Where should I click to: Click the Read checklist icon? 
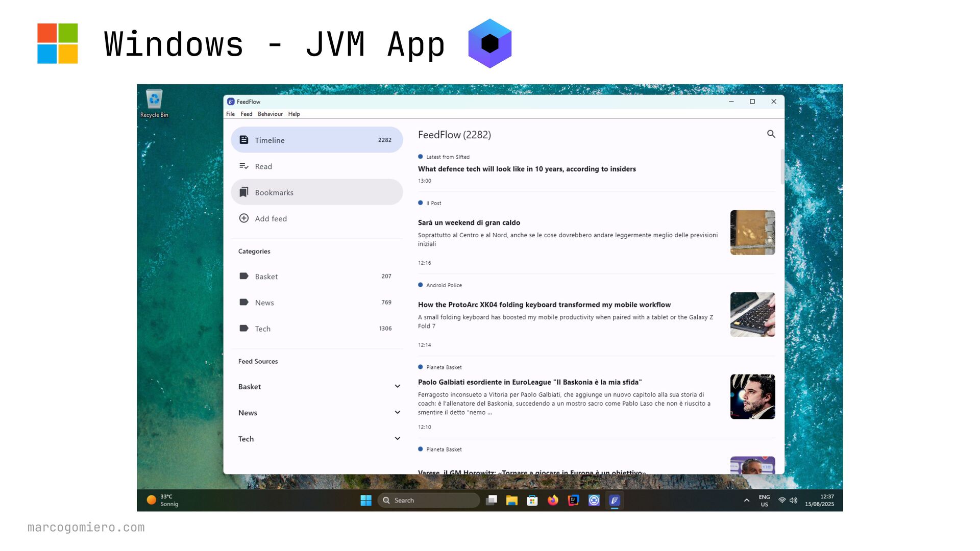coord(244,166)
